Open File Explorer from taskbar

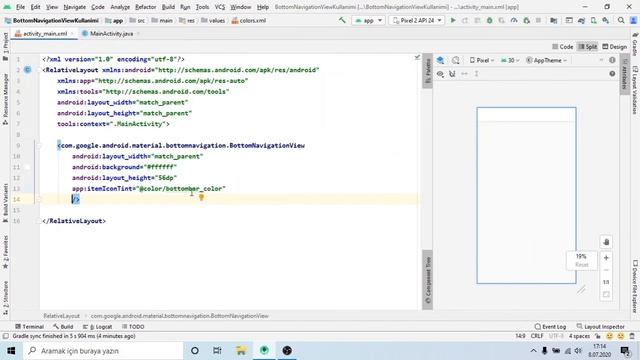pos(241,351)
